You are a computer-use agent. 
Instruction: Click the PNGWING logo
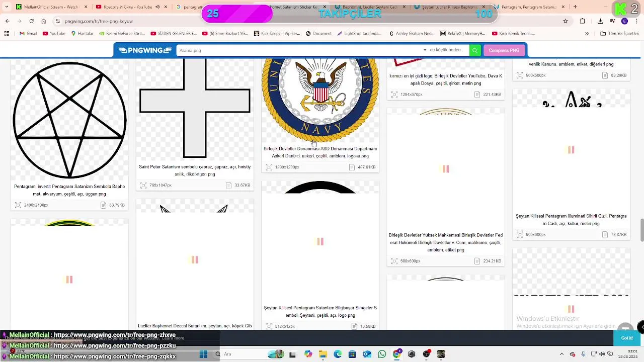click(145, 50)
